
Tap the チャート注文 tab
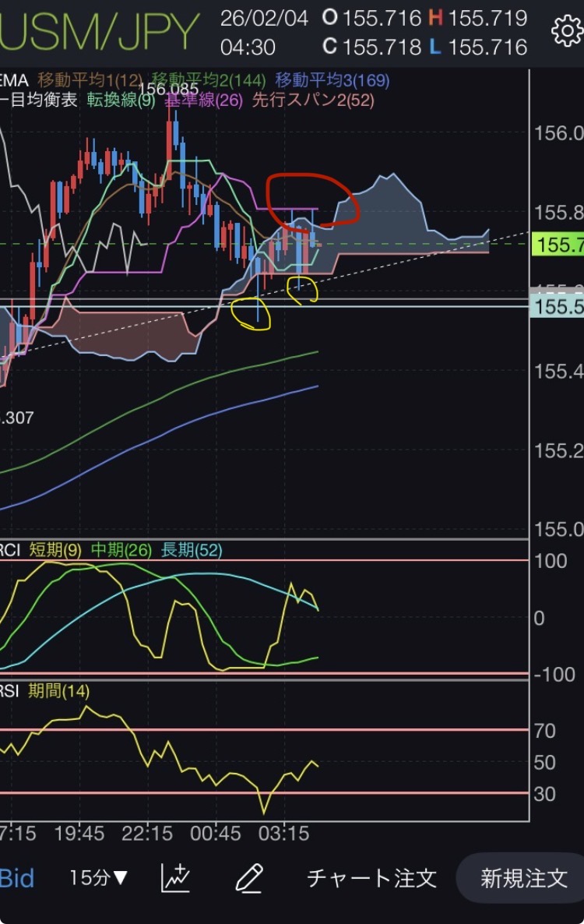(x=371, y=878)
